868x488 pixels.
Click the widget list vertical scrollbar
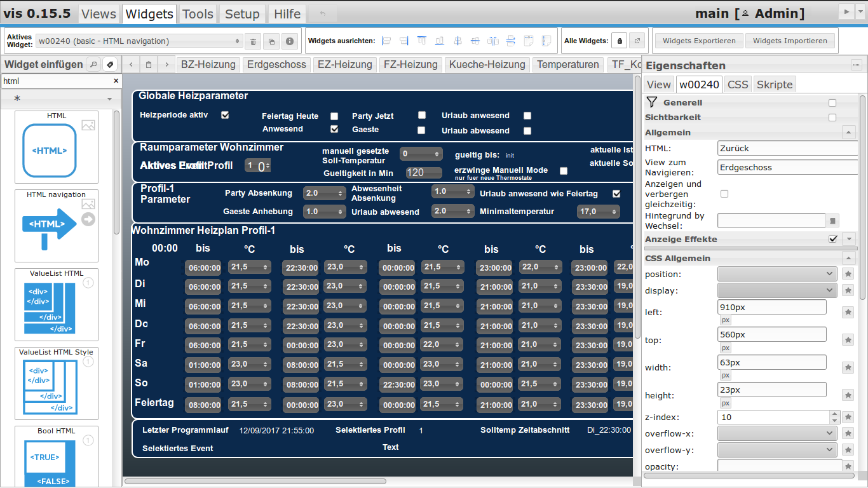(116, 172)
